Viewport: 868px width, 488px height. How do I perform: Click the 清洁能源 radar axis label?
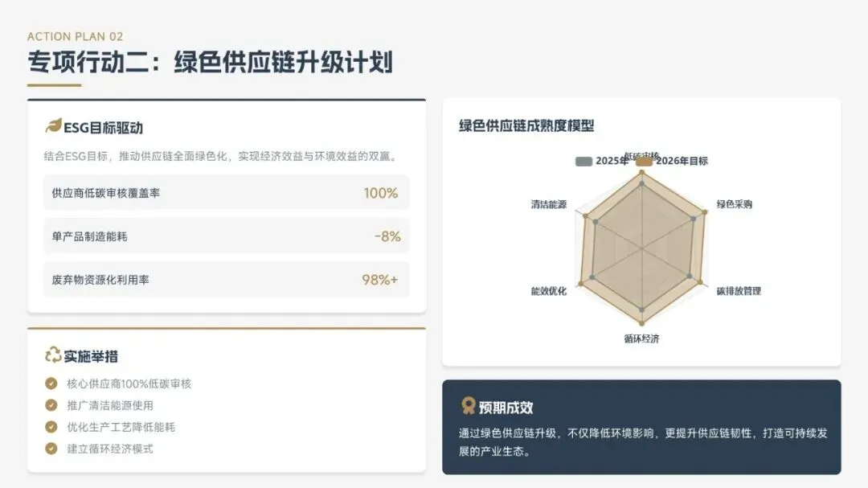[x=549, y=204]
